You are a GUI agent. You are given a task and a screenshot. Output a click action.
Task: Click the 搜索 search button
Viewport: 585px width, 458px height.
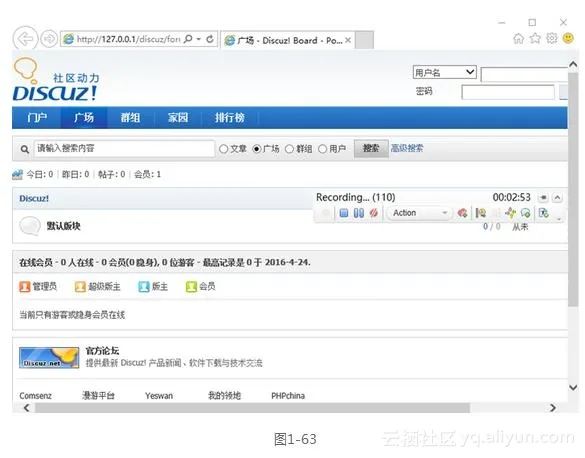pyautogui.click(x=371, y=148)
